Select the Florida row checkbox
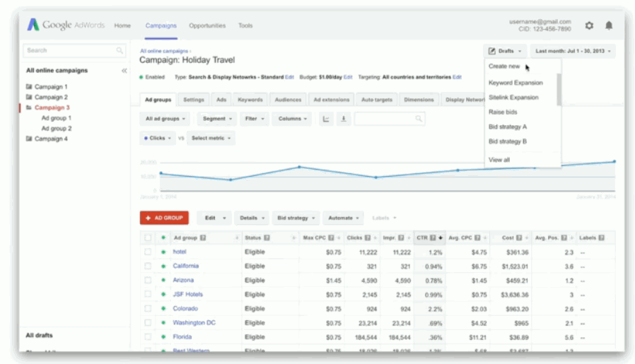This screenshot has width=635, height=364. click(x=148, y=337)
